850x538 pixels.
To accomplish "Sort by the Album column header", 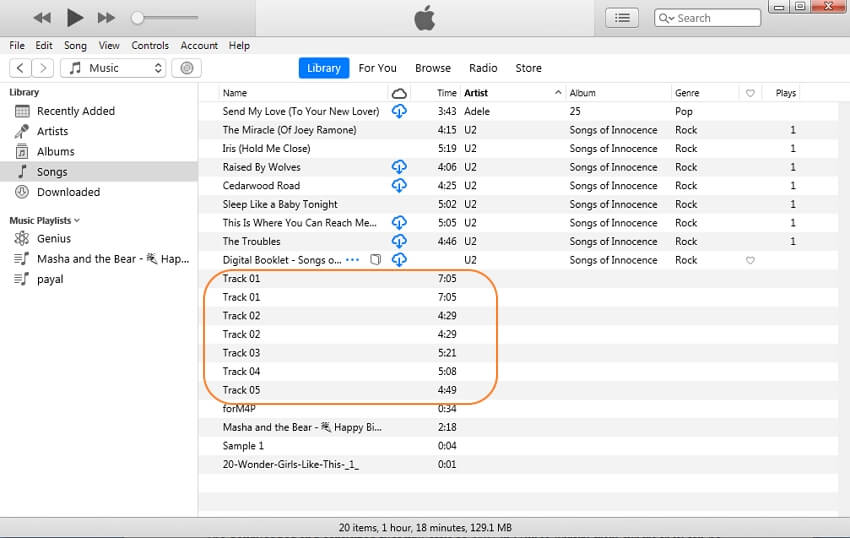I will tap(619, 93).
